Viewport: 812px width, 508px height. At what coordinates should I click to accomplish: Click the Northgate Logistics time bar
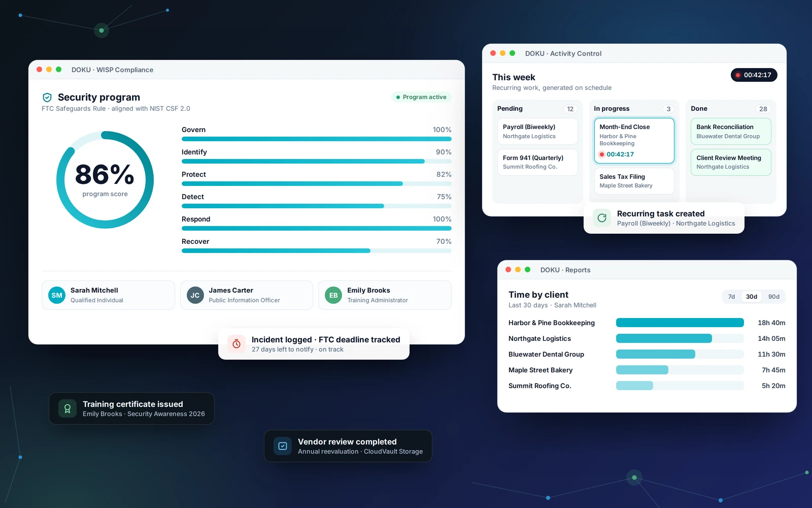point(680,338)
